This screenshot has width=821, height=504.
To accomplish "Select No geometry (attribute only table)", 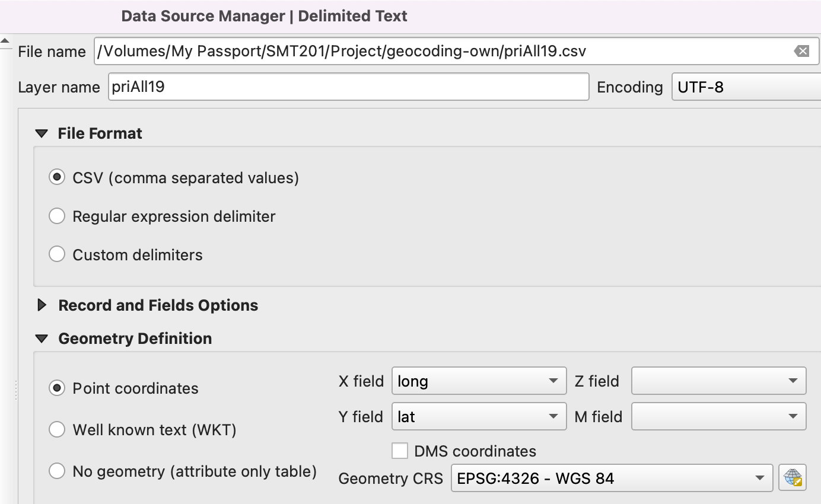I will click(x=57, y=471).
